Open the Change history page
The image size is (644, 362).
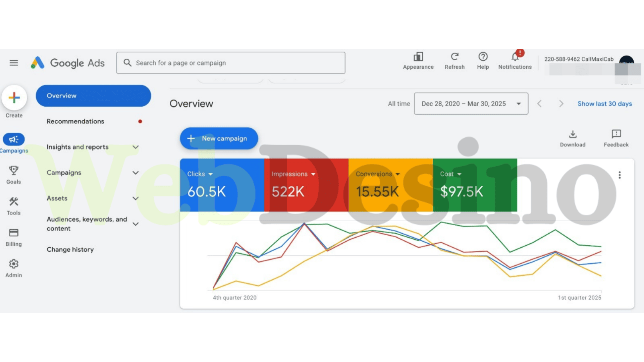[70, 249]
